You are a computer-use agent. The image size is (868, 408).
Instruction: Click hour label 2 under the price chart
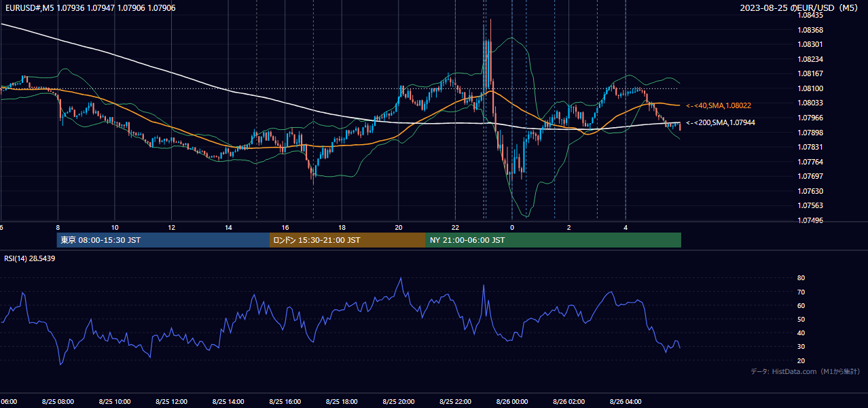(x=569, y=227)
